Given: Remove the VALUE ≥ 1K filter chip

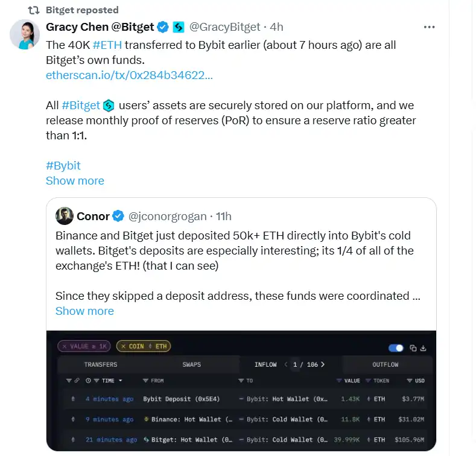Looking at the screenshot, I should pyautogui.click(x=64, y=346).
